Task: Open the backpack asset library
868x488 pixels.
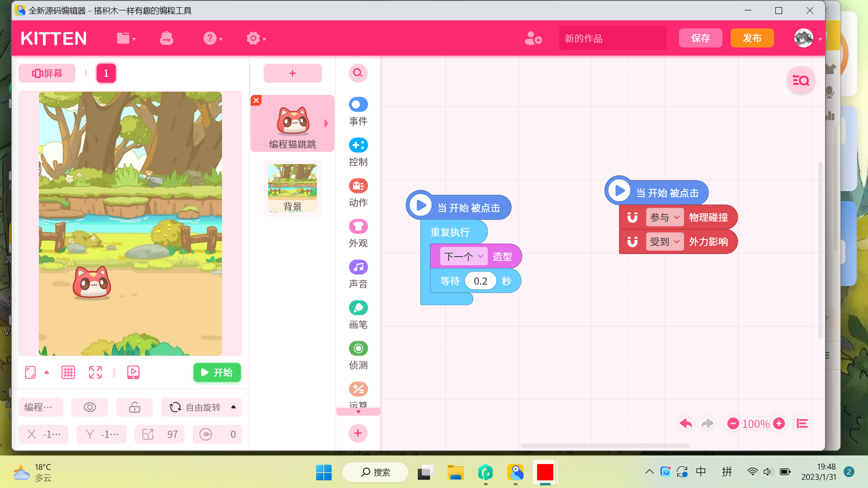Action: click(166, 38)
